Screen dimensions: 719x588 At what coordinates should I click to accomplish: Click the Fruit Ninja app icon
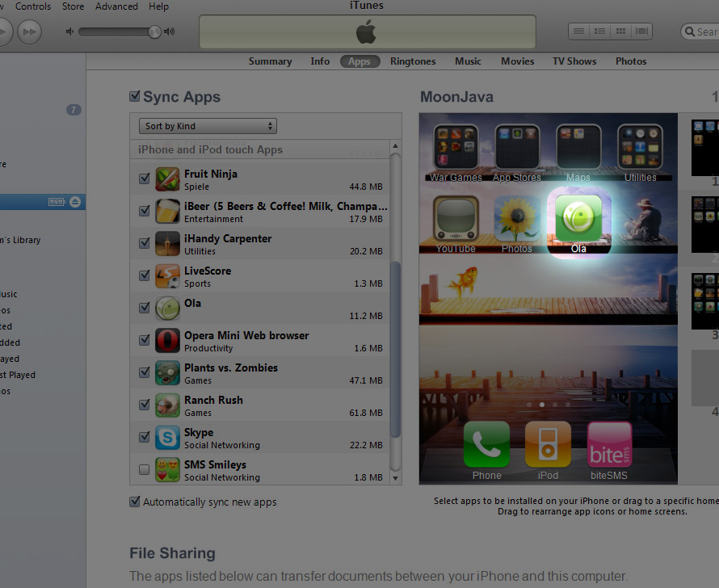(167, 179)
